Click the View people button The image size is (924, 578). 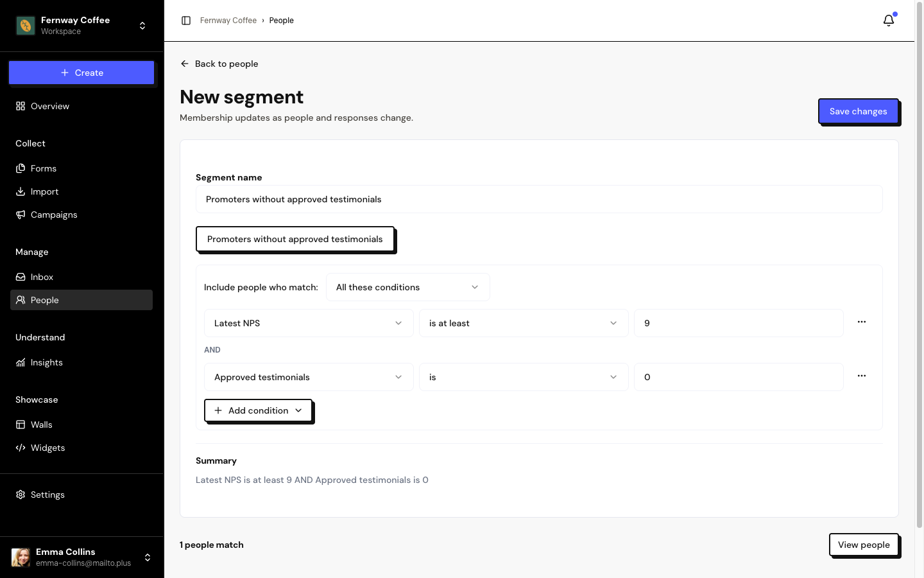pyautogui.click(x=864, y=545)
